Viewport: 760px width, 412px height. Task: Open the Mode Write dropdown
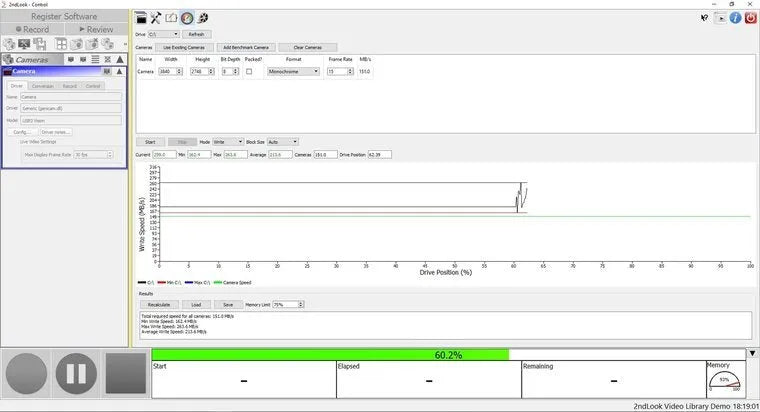click(227, 142)
